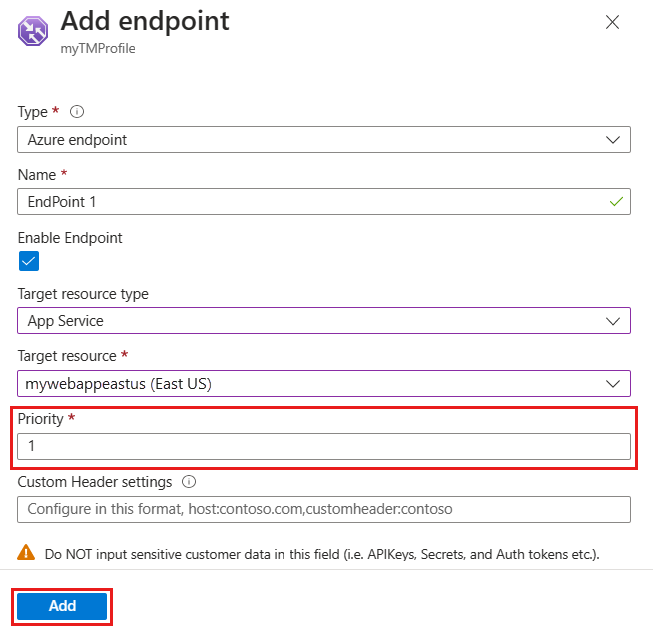Open the mywebappeastus Target resource dropdown
Viewport: 653px width, 641px height.
coord(324,383)
